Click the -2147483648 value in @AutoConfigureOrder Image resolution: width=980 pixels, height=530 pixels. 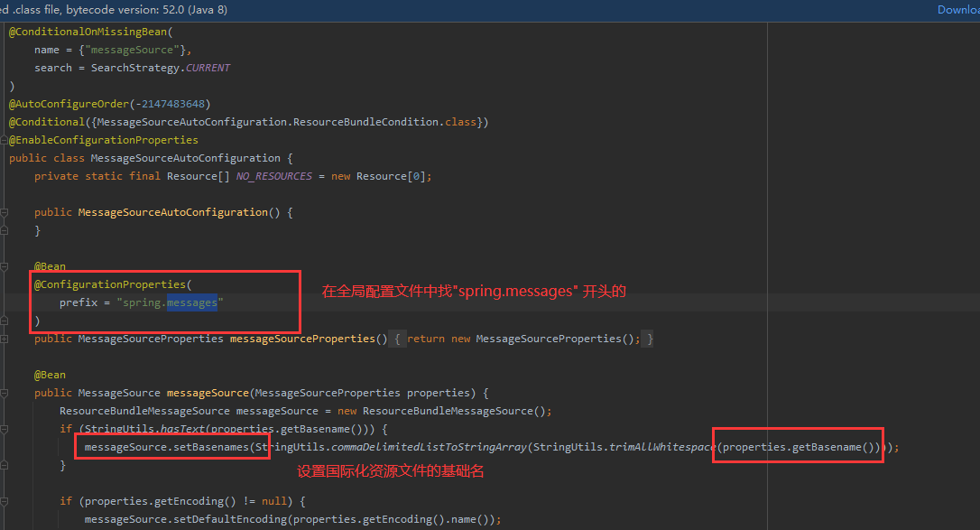pos(170,104)
